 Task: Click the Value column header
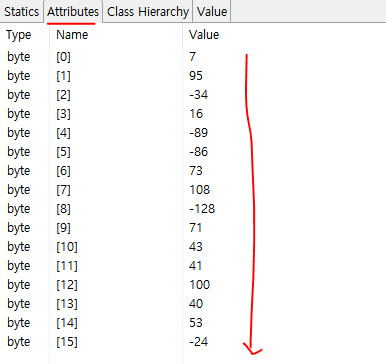(x=204, y=35)
